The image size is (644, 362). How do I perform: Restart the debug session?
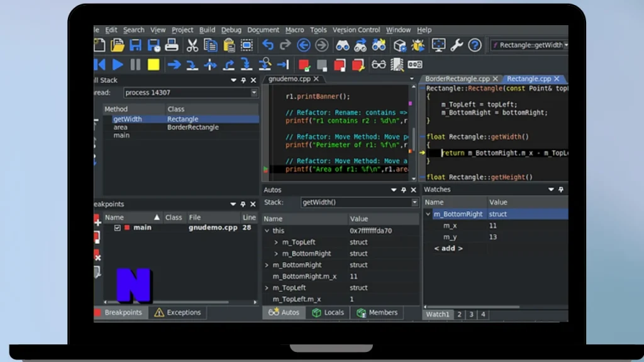(100, 65)
